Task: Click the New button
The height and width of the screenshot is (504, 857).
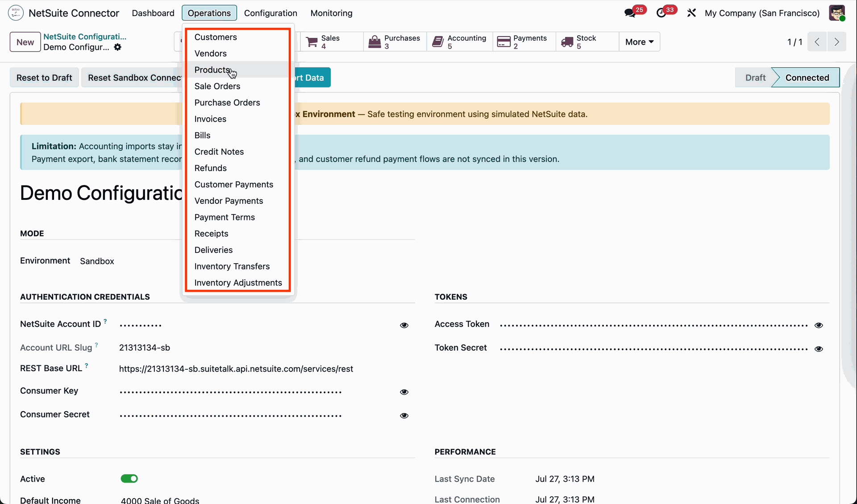Action: coord(25,42)
